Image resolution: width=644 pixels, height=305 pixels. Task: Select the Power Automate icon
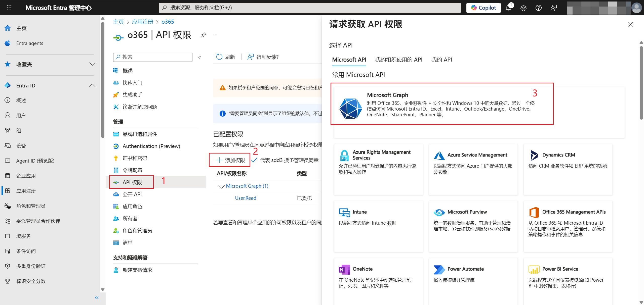click(x=439, y=270)
